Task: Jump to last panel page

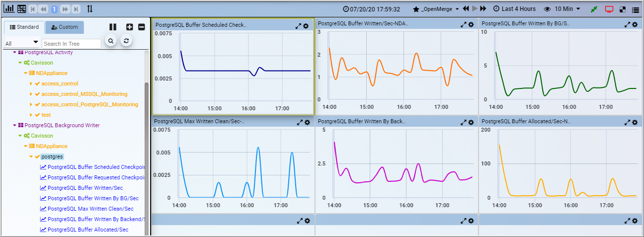Action: click(x=76, y=9)
